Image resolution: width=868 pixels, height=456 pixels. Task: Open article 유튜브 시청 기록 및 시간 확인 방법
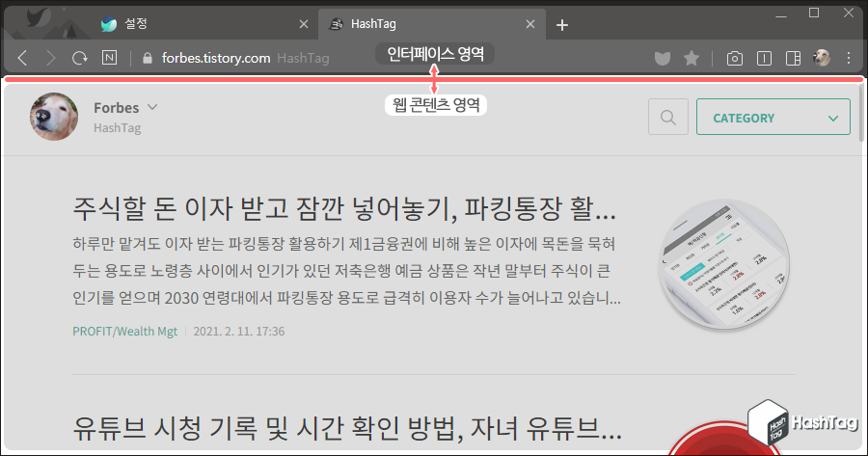click(347, 428)
